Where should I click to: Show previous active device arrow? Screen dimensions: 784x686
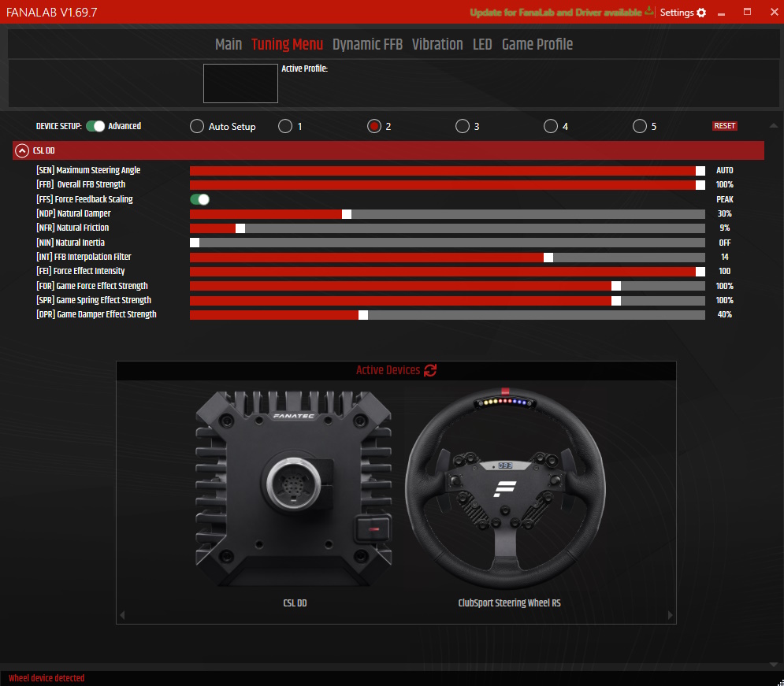(122, 615)
